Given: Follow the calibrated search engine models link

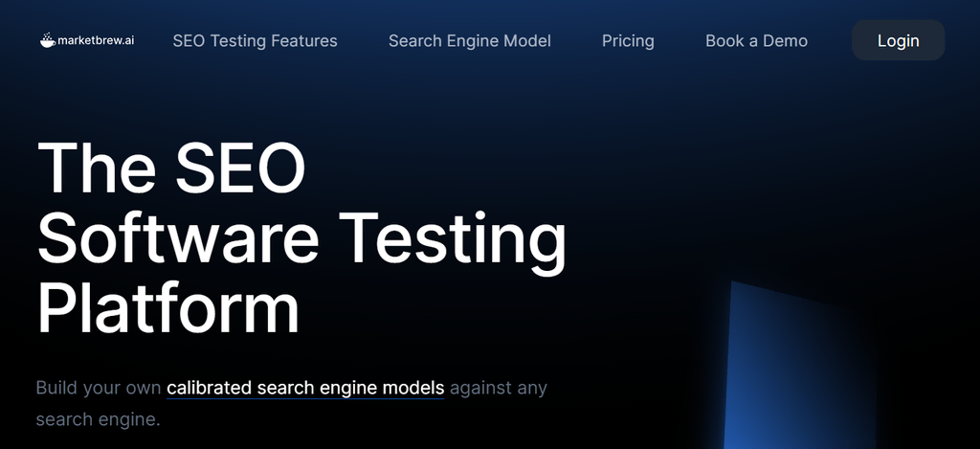Looking at the screenshot, I should coord(305,389).
